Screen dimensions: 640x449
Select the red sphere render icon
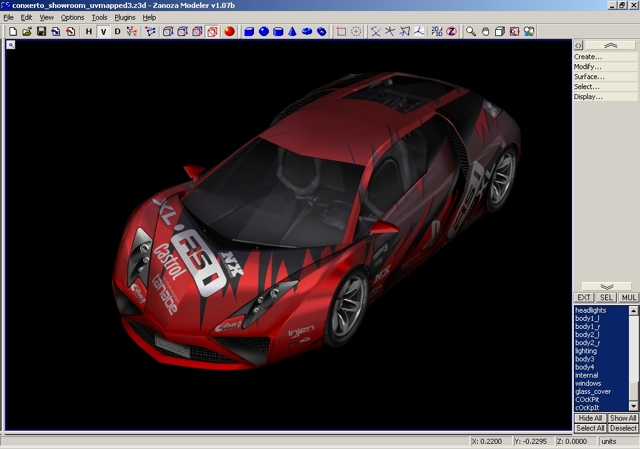pos(229,31)
